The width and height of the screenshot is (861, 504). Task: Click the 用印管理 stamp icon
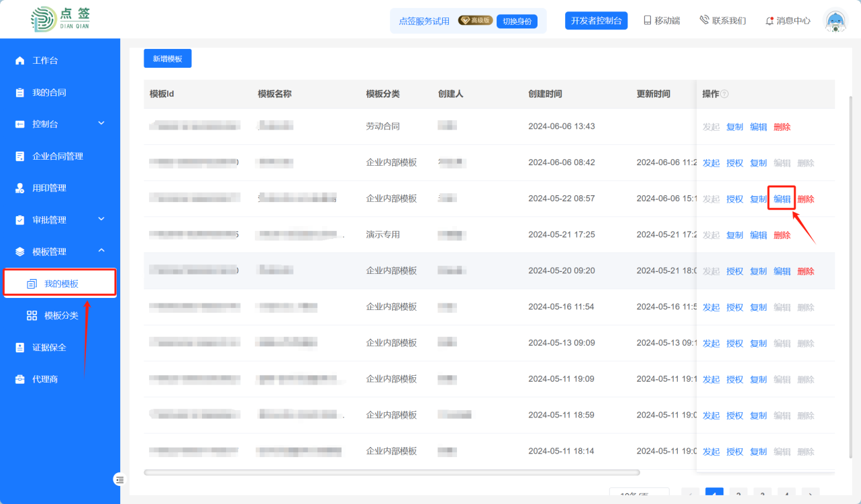[x=20, y=188]
